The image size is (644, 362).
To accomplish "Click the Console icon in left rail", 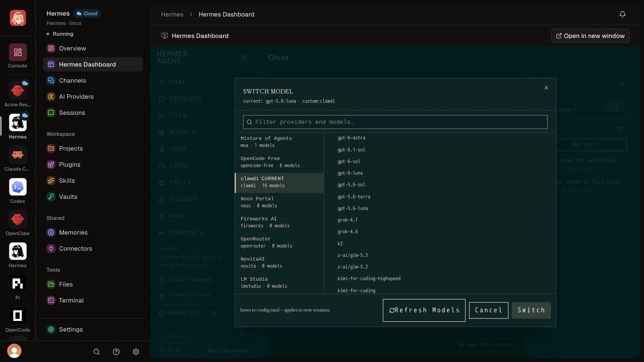I will point(17,53).
